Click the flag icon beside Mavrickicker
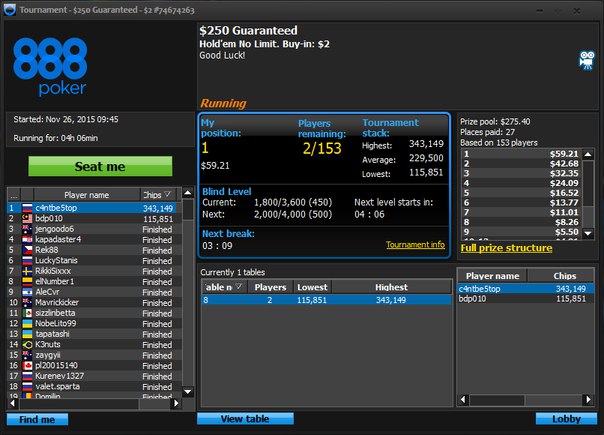 (x=27, y=302)
